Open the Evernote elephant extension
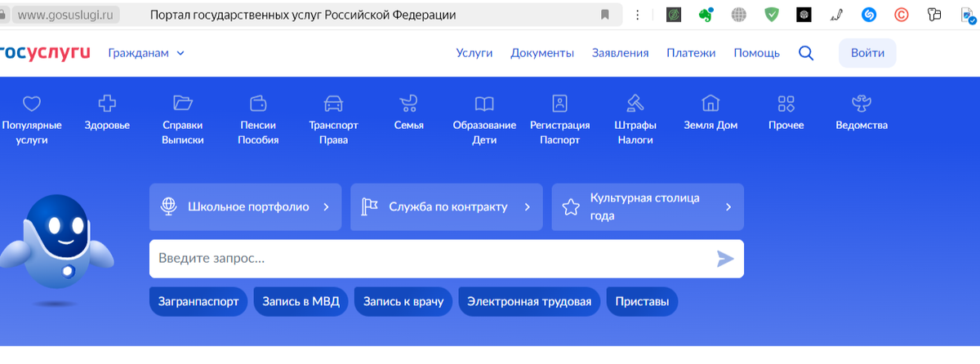Image resolution: width=980 pixels, height=364 pixels. [706, 15]
